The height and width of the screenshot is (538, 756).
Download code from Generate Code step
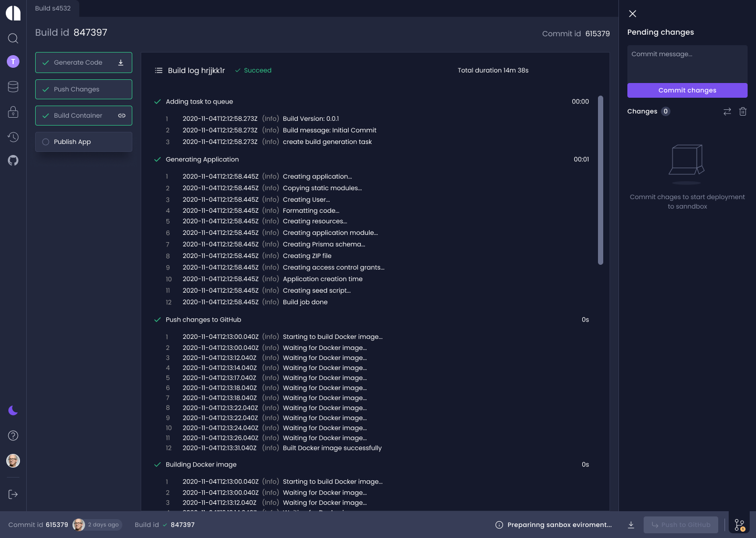[x=120, y=63]
